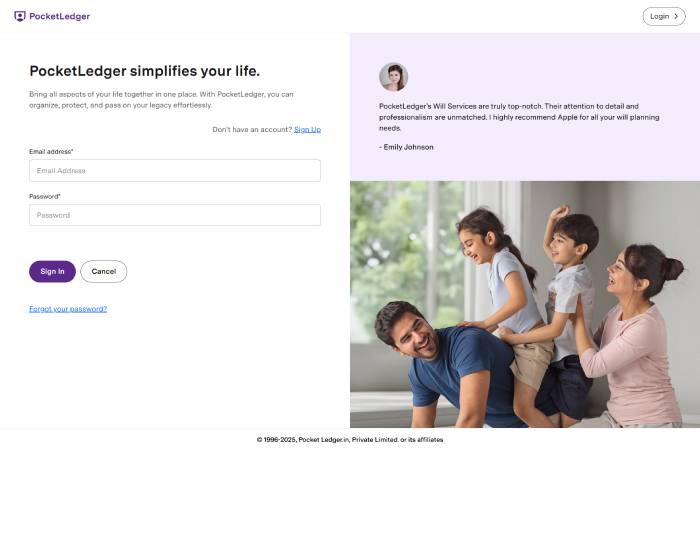Click the copyright footer text

pyautogui.click(x=350, y=440)
